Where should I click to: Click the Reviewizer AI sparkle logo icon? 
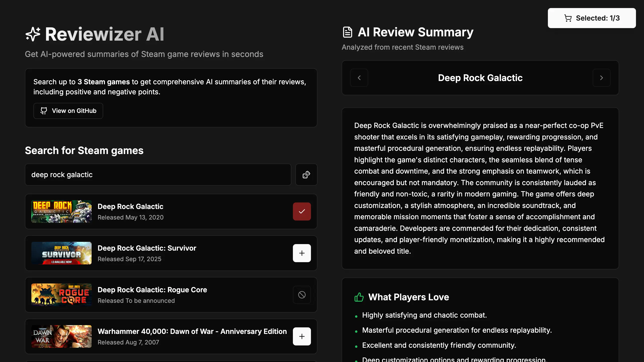(x=33, y=34)
